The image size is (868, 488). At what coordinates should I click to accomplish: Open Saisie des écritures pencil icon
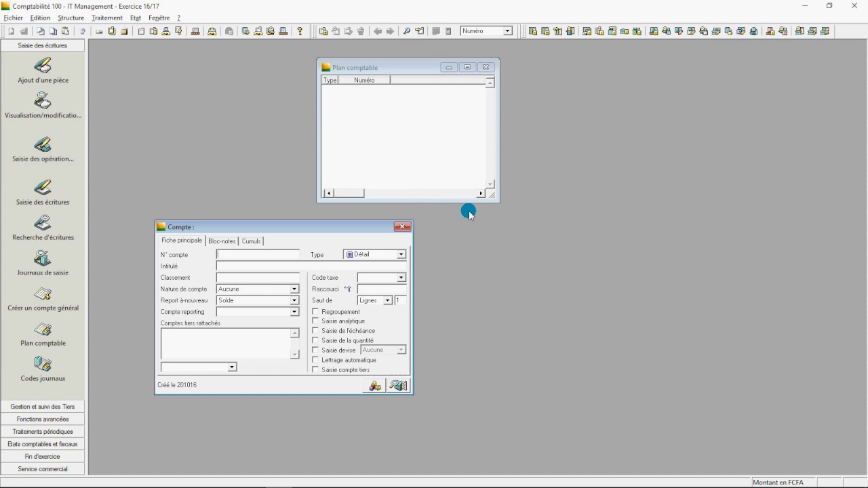tap(43, 188)
